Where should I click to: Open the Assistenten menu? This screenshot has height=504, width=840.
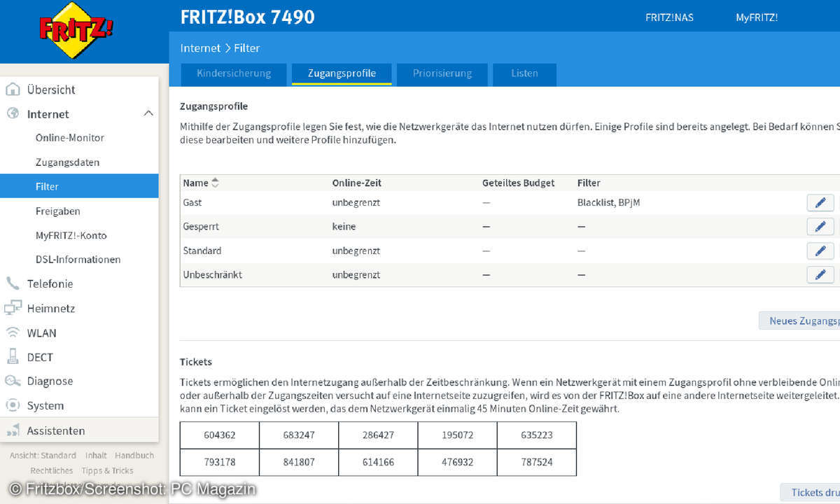pyautogui.click(x=56, y=430)
